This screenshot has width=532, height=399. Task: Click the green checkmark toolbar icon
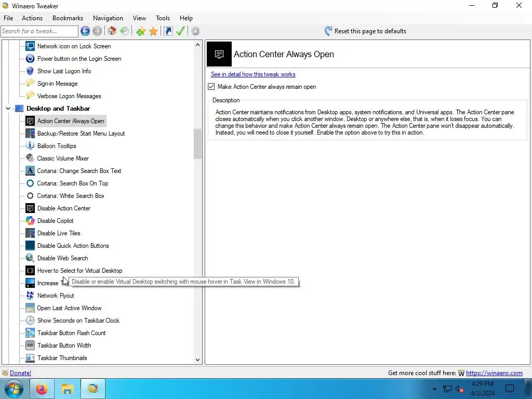point(180,31)
